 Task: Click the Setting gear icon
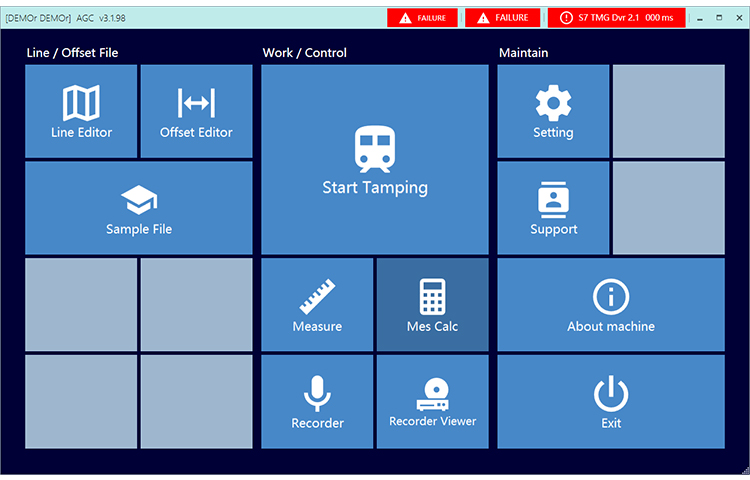[553, 103]
